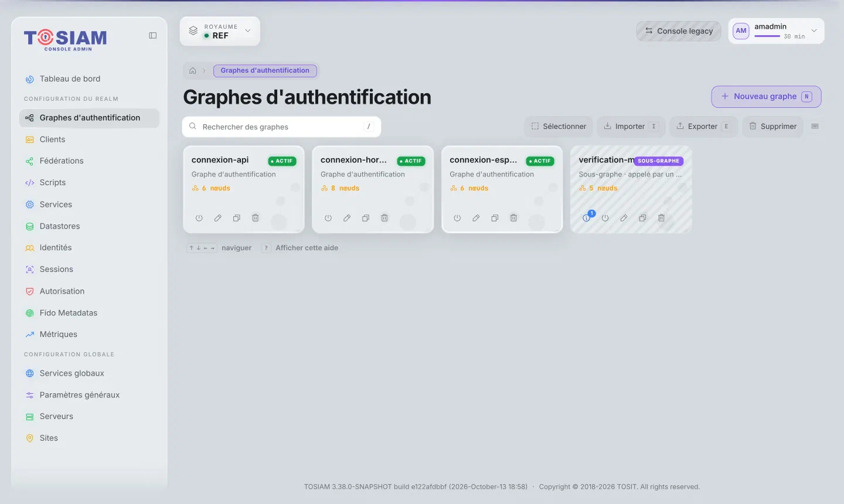The image size is (844, 504).
Task: Focus the Rechercher des graphes search field
Action: point(281,127)
